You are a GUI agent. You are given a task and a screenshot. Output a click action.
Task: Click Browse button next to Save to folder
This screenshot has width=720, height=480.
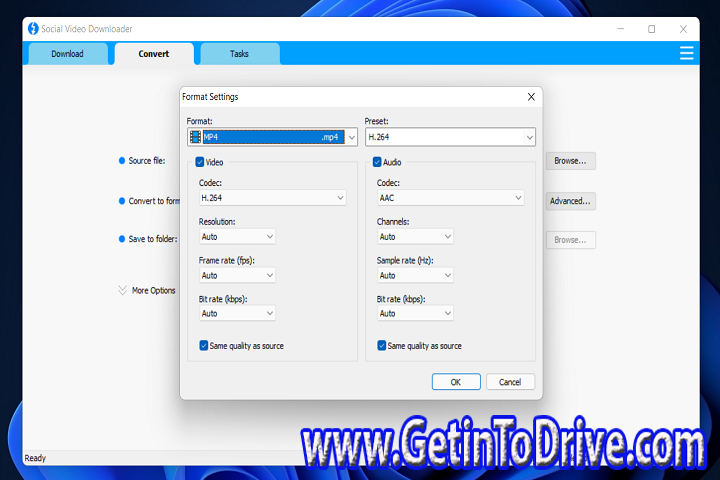pyautogui.click(x=570, y=240)
